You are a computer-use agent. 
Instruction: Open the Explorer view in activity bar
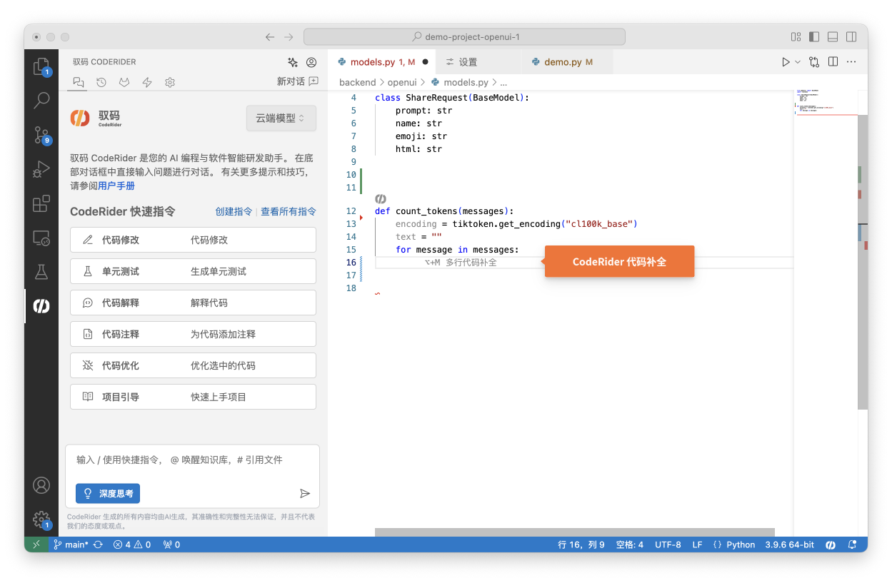[41, 67]
